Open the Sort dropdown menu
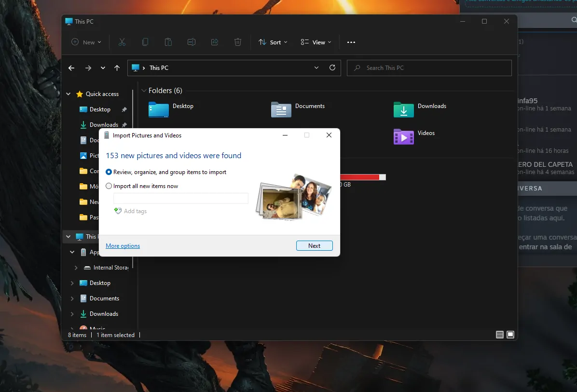Viewport: 577px width, 392px height. tap(273, 42)
